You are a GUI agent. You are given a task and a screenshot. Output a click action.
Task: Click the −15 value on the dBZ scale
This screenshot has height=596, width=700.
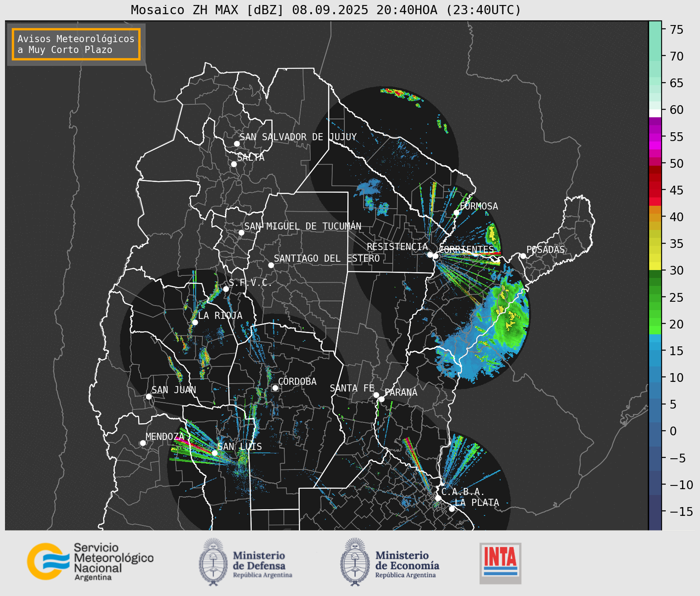point(681,511)
